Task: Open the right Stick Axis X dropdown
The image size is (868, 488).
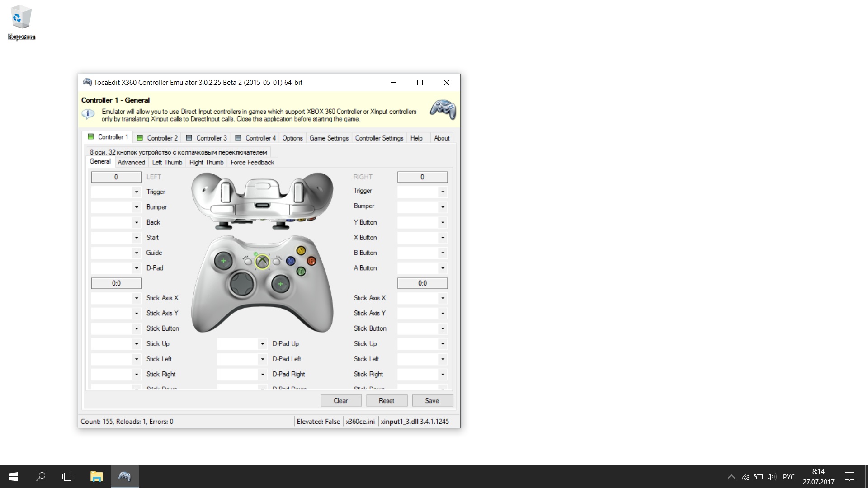Action: click(443, 298)
